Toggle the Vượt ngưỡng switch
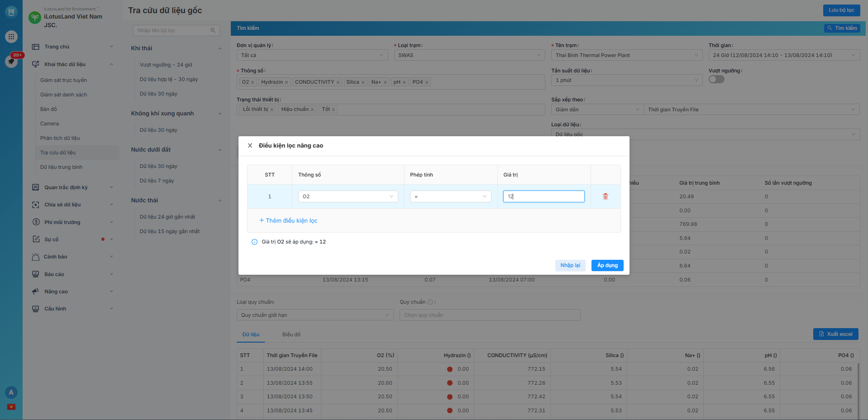Screen dimensions: 868x420 (716, 79)
